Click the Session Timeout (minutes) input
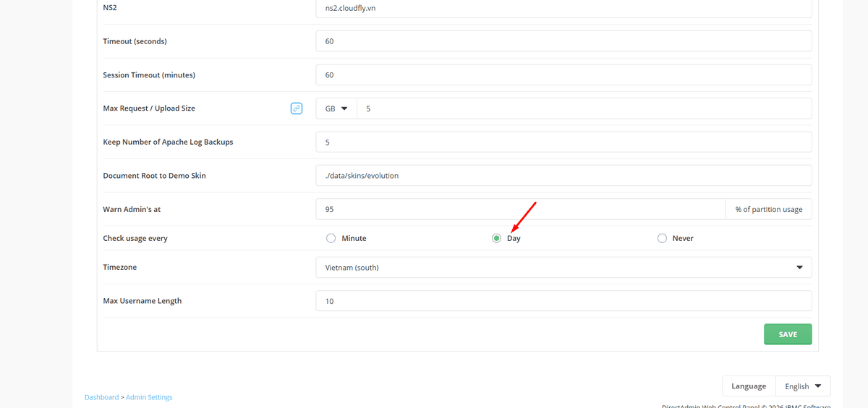Viewport: 868px width, 408px height. [x=563, y=75]
